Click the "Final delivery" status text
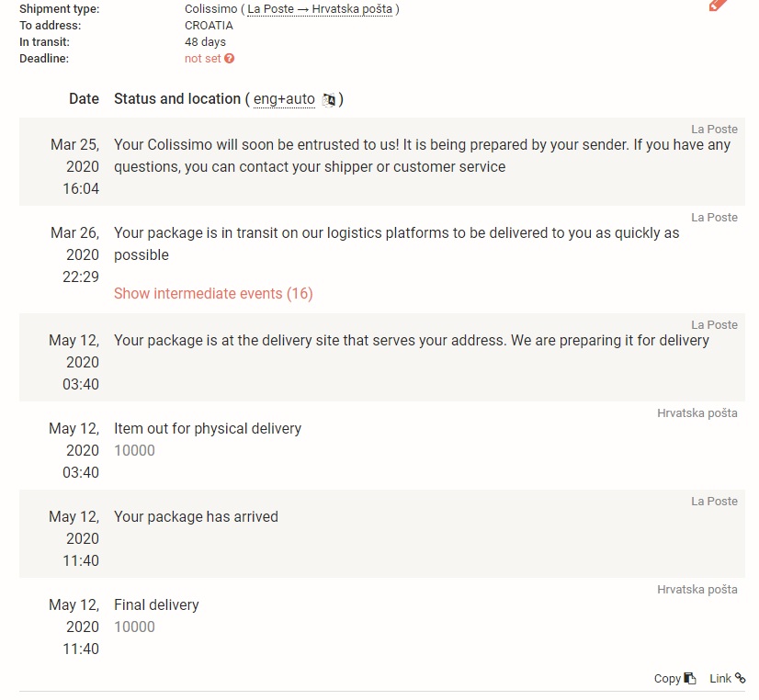 (x=156, y=605)
